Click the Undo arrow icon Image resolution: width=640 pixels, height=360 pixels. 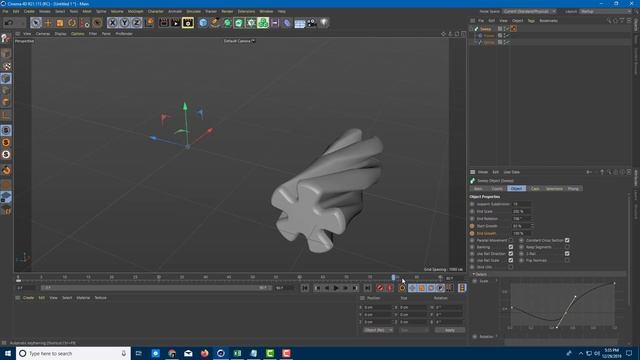9,23
